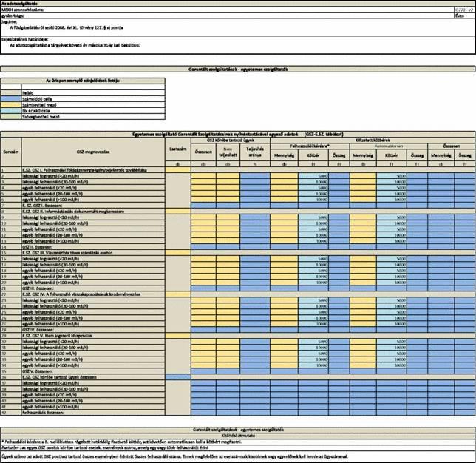The image size is (476, 463).
Task: Click the Éves frequency field
Action: coord(464,16)
